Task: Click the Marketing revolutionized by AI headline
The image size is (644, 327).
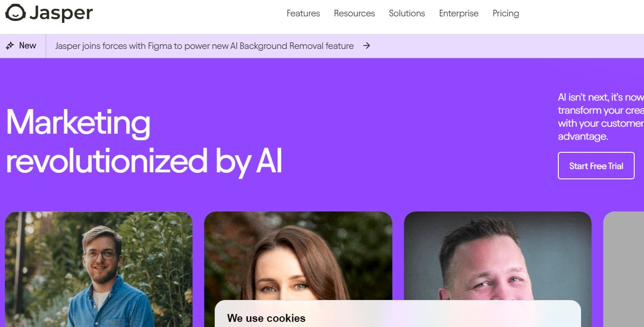Action: (x=144, y=142)
